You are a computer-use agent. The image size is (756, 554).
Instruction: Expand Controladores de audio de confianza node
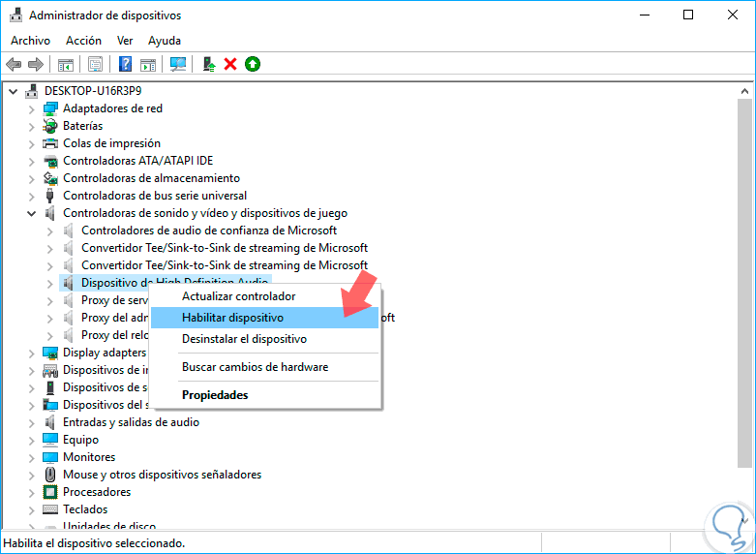49,231
